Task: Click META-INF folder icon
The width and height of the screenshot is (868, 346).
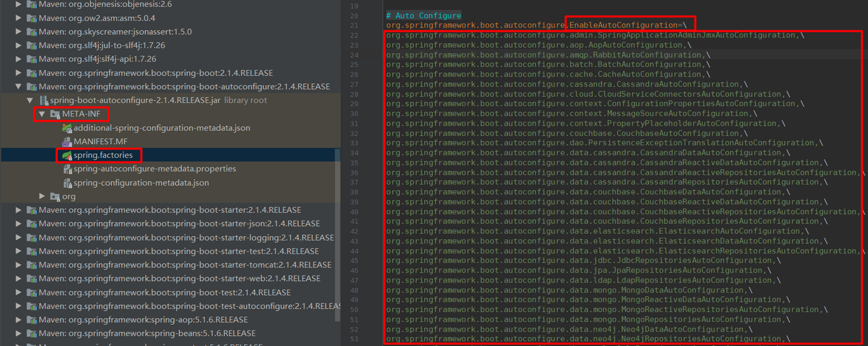Action: pyautogui.click(x=55, y=114)
